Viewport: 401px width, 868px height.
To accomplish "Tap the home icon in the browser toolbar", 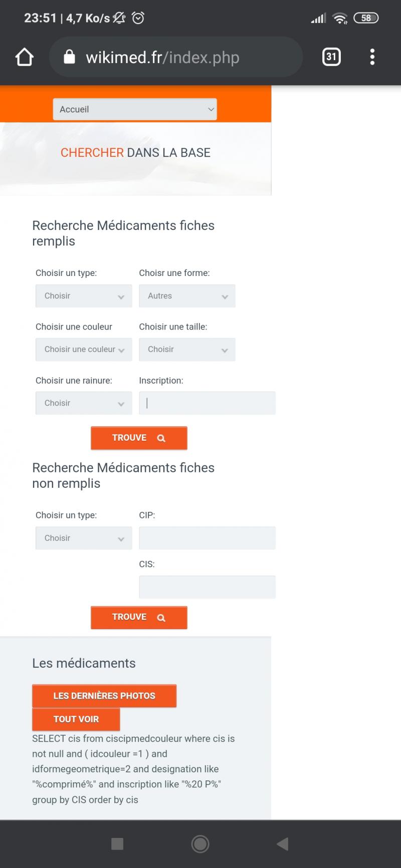I will (24, 57).
